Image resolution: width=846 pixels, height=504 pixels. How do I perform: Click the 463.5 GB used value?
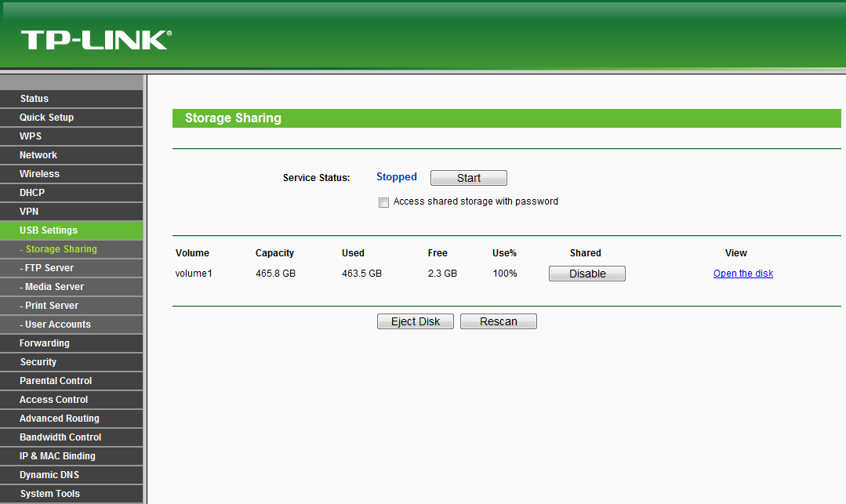361,274
